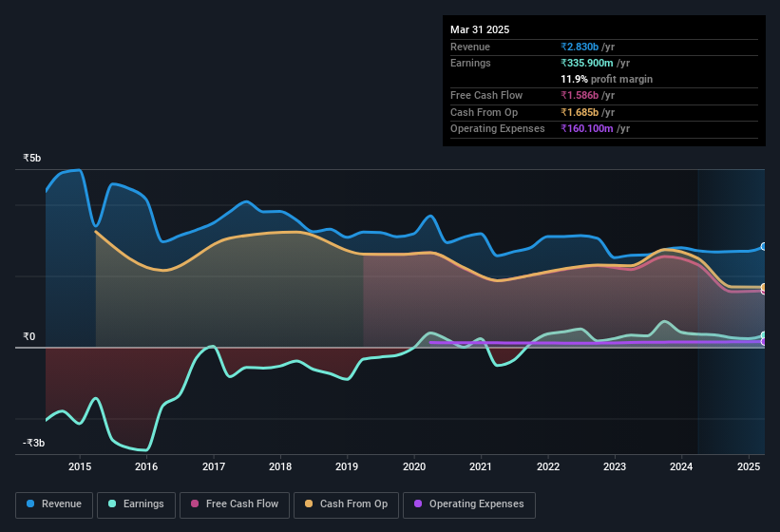This screenshot has width=780, height=532.
Task: Click the 2017 x-axis label
Action: click(214, 466)
